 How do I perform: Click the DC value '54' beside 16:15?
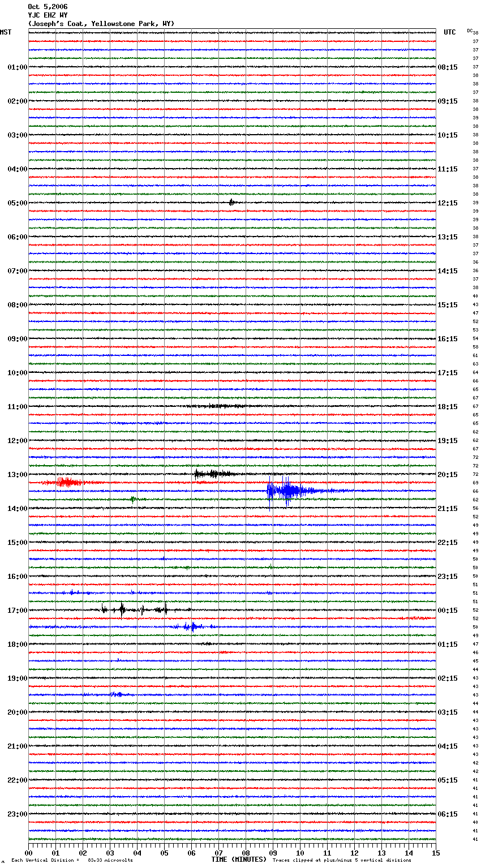tap(475, 339)
